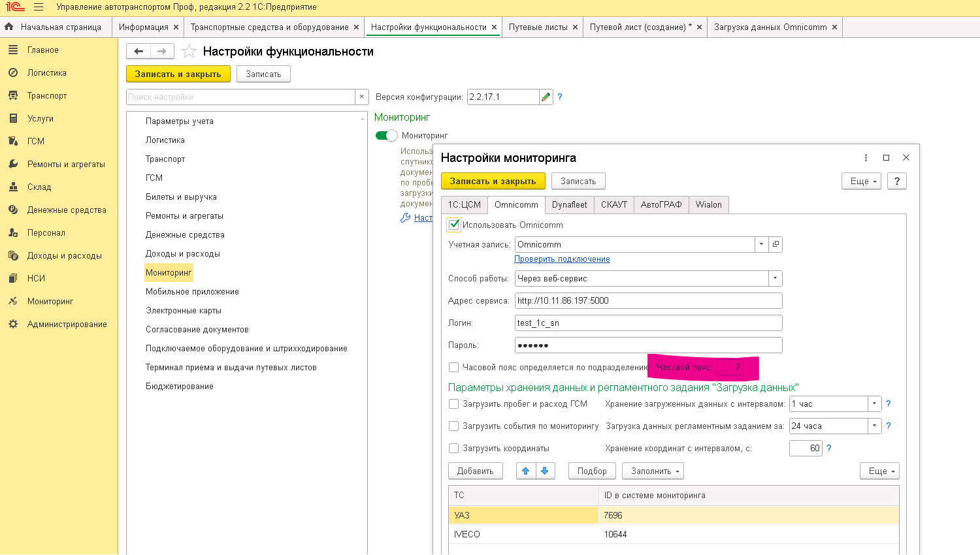980x555 pixels.
Task: Enable Загрузить координаты checkbox
Action: (x=454, y=449)
